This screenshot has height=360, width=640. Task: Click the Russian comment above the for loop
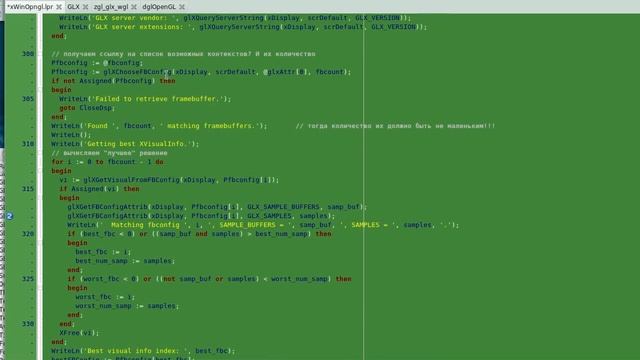coord(109,153)
